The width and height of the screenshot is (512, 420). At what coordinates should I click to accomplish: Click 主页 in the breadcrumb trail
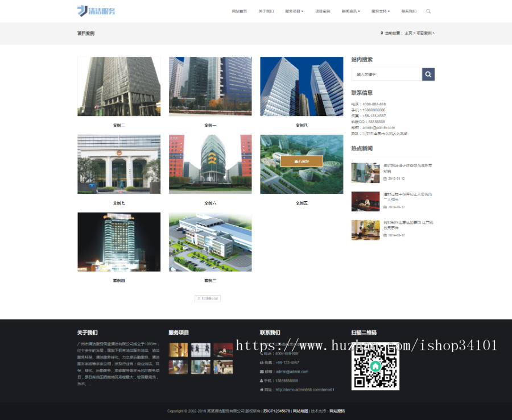408,33
